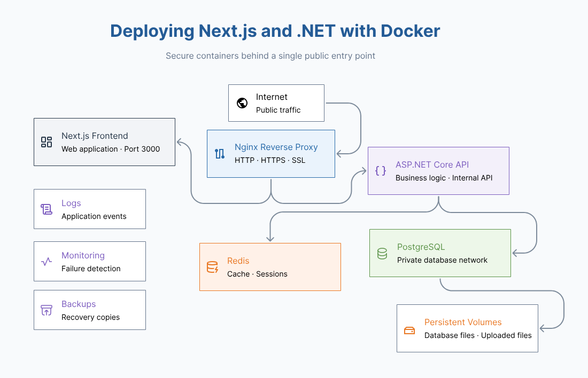The image size is (588, 378).
Task: Select the 'ASP.NET Core API' heading
Action: click(x=432, y=164)
